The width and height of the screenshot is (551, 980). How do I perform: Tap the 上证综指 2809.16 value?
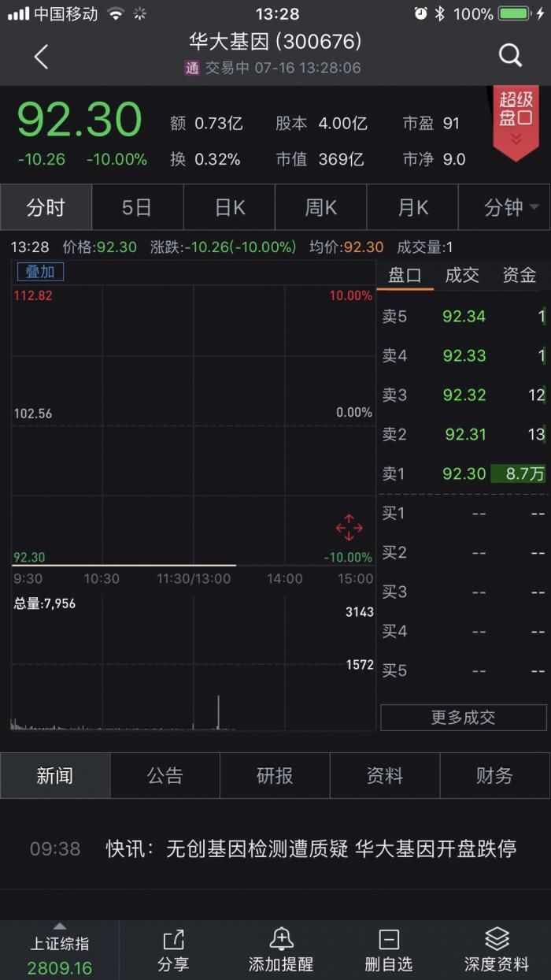click(60, 968)
